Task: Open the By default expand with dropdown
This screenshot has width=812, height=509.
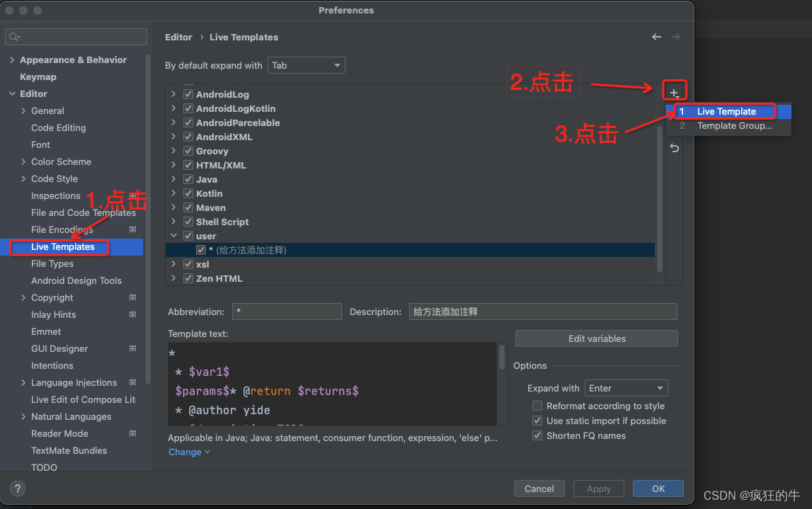Action: (x=306, y=65)
